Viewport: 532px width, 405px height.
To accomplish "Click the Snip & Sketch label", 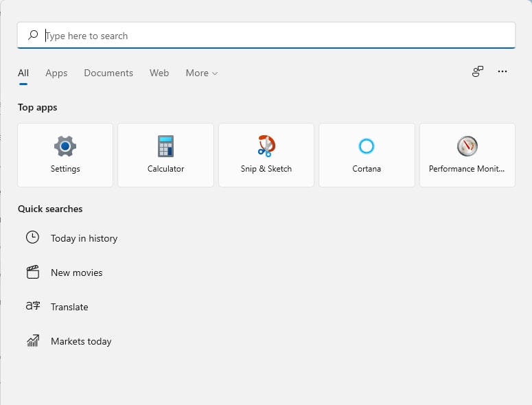I will (266, 169).
